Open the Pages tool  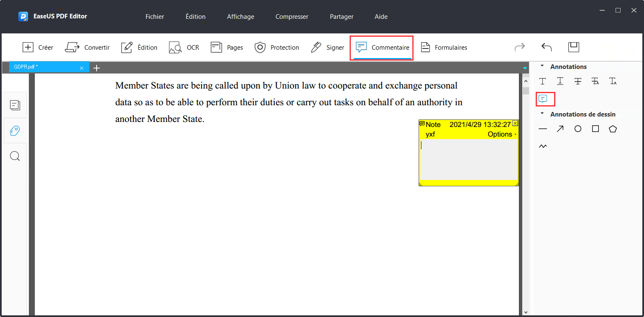point(227,48)
